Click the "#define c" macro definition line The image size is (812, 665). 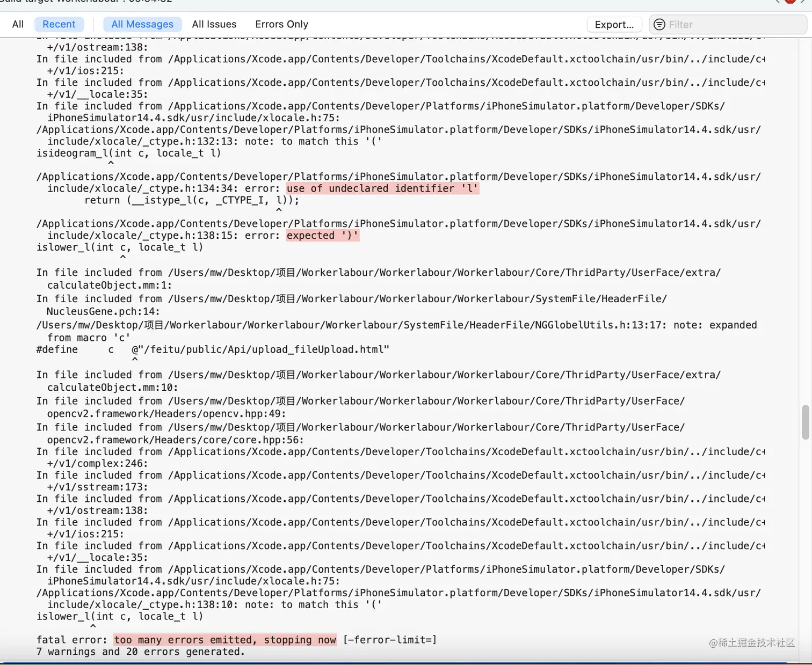coord(212,349)
